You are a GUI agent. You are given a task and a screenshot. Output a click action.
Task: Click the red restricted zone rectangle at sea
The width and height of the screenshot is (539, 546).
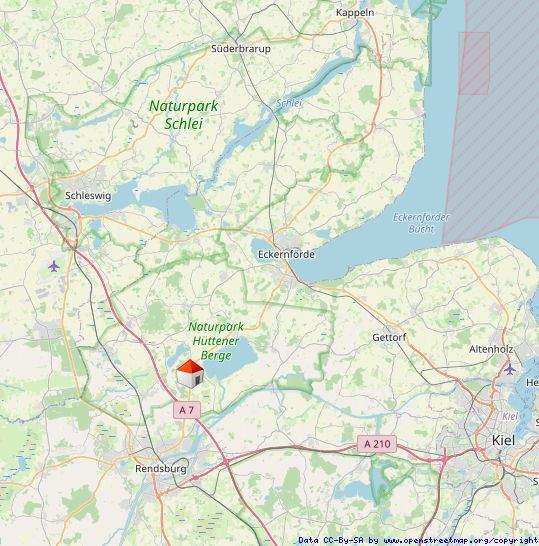coord(474,63)
